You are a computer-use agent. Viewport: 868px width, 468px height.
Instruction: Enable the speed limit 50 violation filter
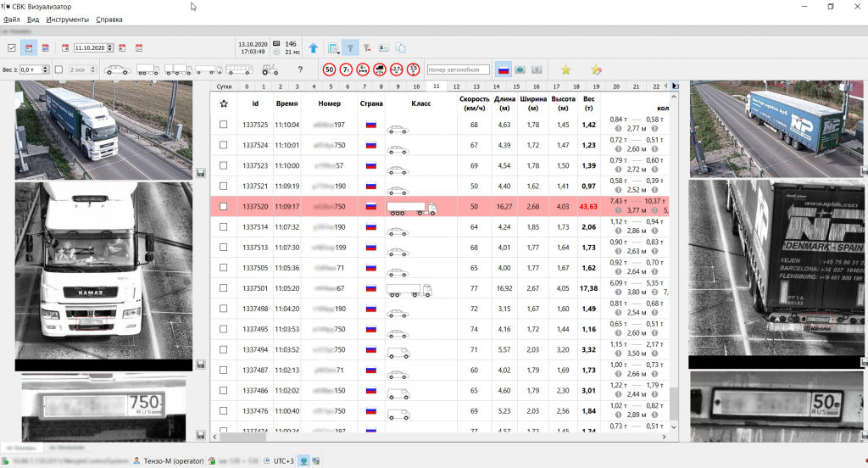pos(329,70)
